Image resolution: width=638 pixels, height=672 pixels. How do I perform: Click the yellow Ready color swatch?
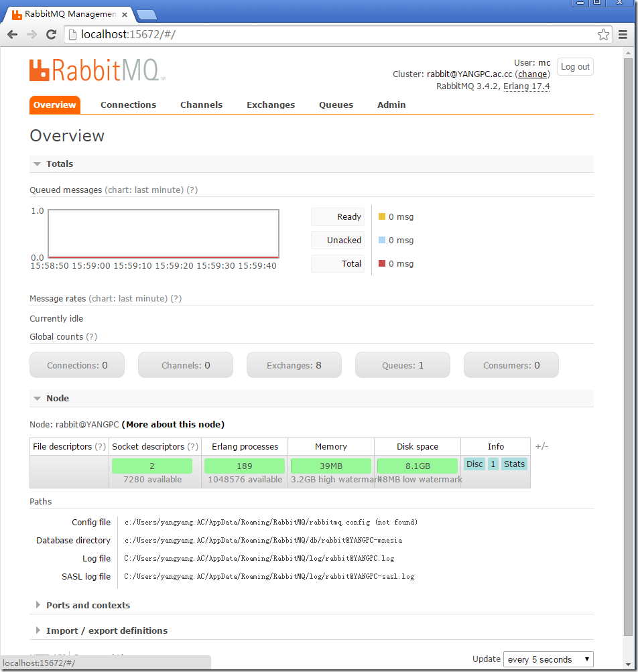click(381, 216)
